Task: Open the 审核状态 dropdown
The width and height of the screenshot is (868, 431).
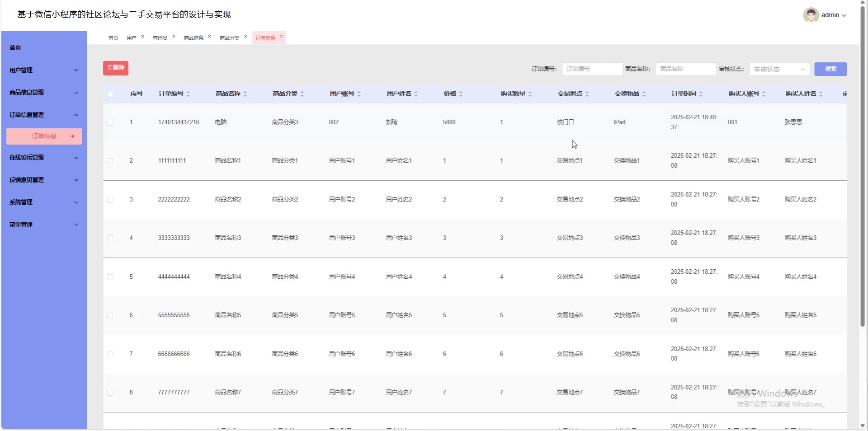Action: 779,69
